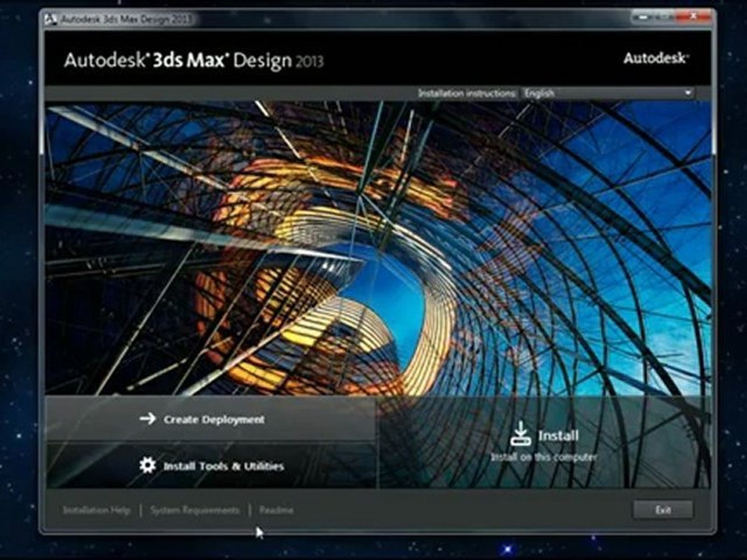
Task: Expand the installation instructions language dropdown
Action: [x=608, y=93]
